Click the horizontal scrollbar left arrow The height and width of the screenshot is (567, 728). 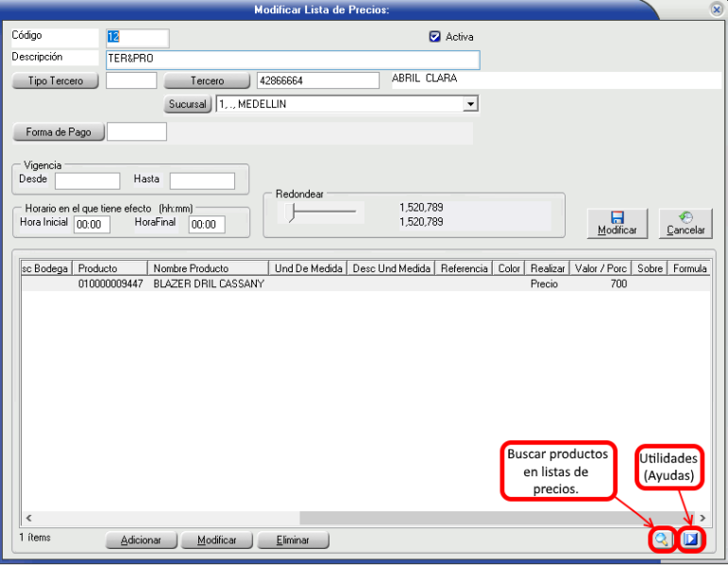tap(28, 518)
